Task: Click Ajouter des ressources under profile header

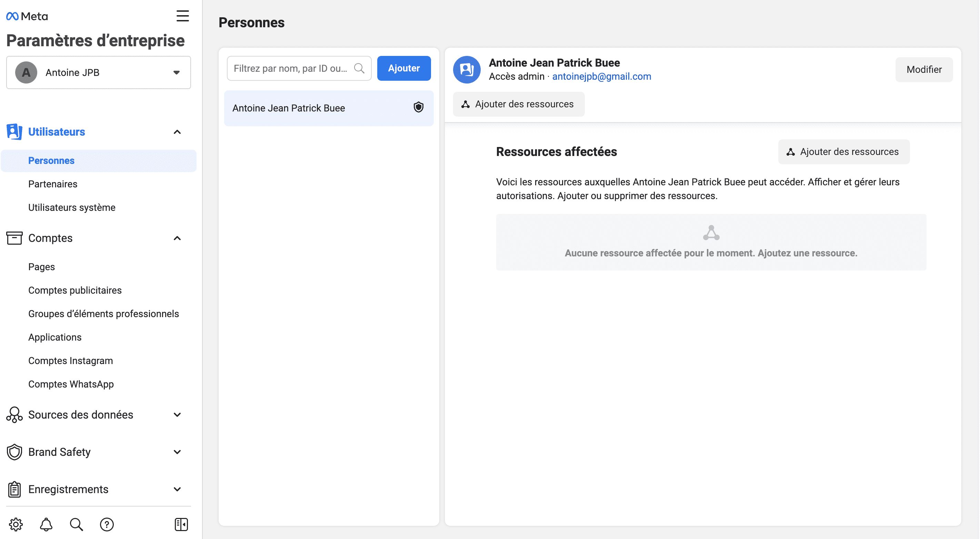Action: tap(519, 104)
